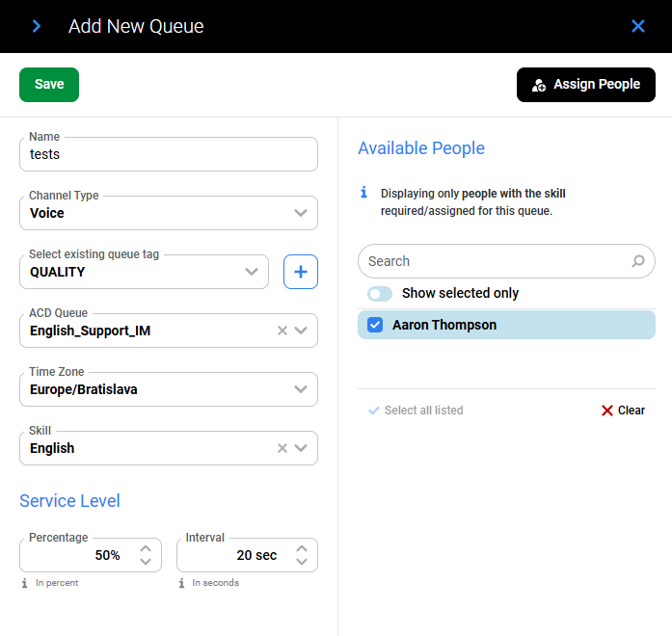Add a new queue tag with plus icon
The height and width of the screenshot is (636, 672).
(301, 272)
